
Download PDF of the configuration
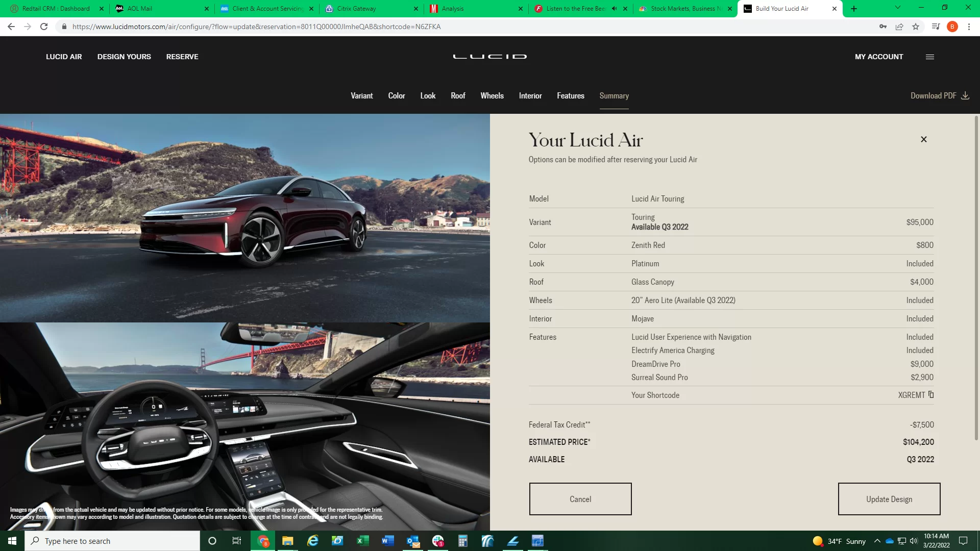point(940,95)
